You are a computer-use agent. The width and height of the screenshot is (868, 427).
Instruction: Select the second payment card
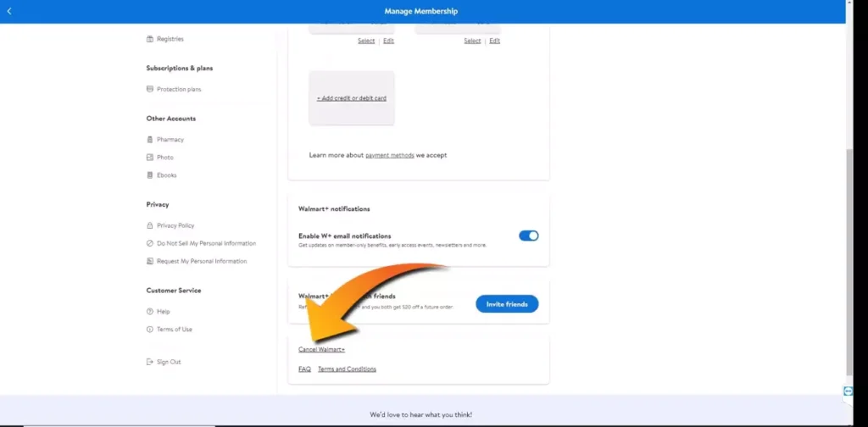tap(472, 41)
